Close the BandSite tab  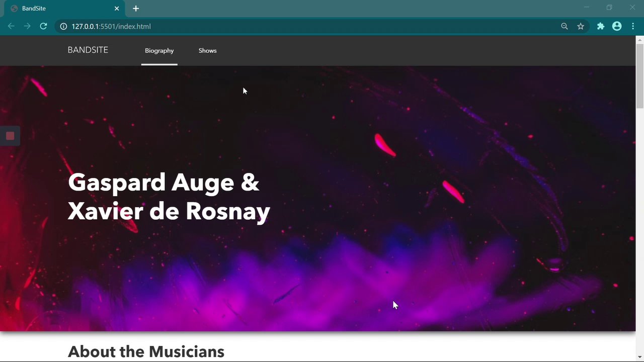point(117,9)
